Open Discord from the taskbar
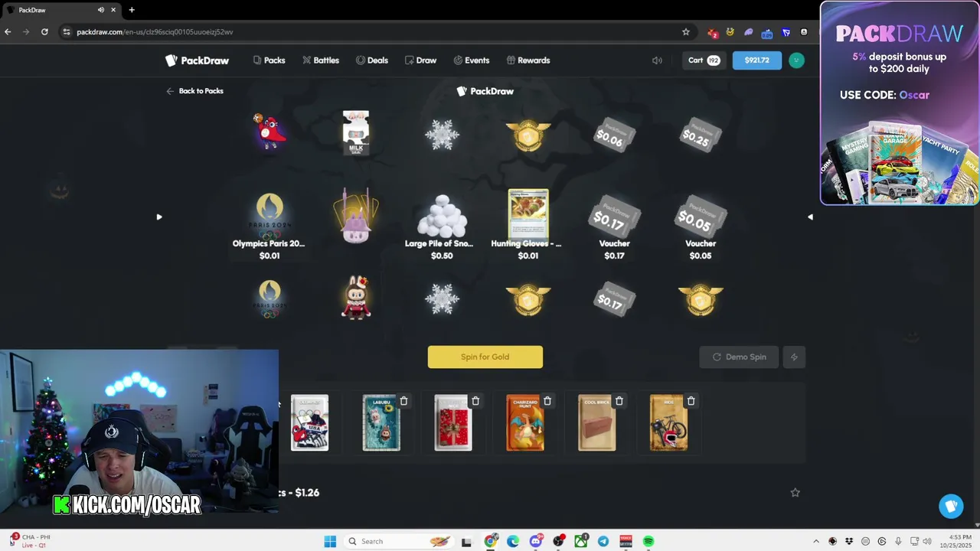This screenshot has width=980, height=551. click(x=536, y=541)
